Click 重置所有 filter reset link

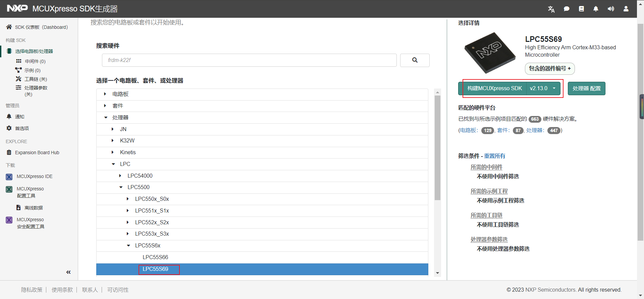tap(494, 156)
